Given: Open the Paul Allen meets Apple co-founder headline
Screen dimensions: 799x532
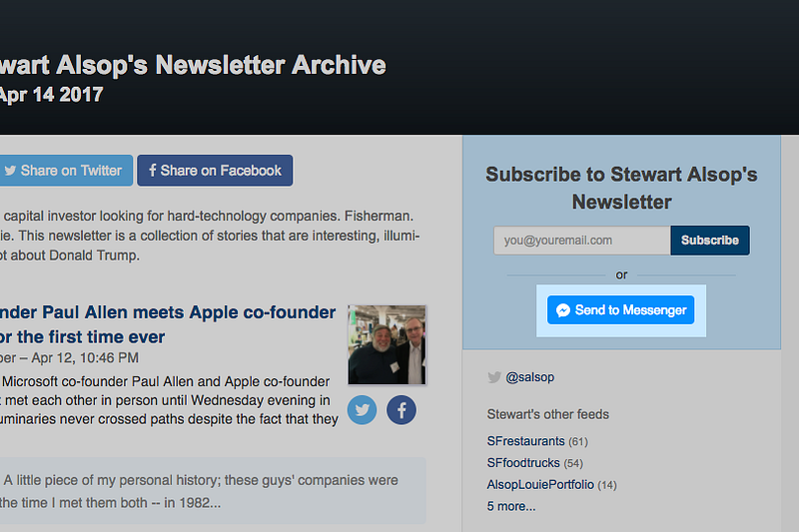Looking at the screenshot, I should pyautogui.click(x=168, y=324).
